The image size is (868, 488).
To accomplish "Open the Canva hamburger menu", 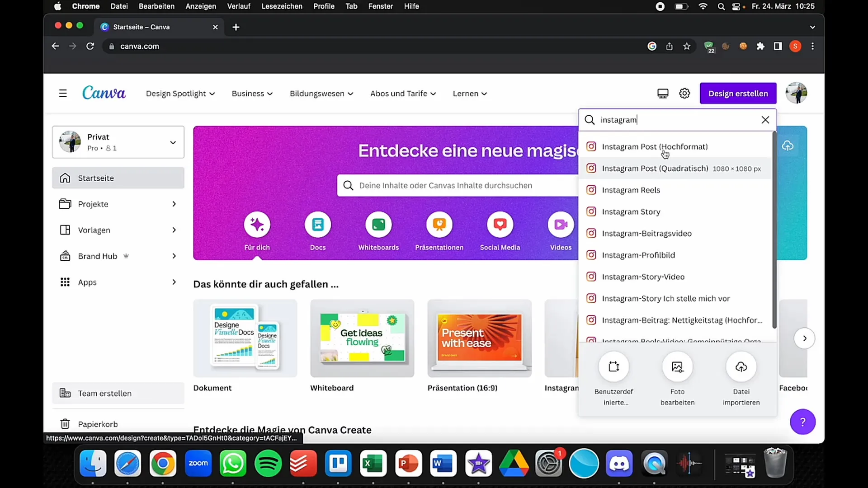I will 63,94.
